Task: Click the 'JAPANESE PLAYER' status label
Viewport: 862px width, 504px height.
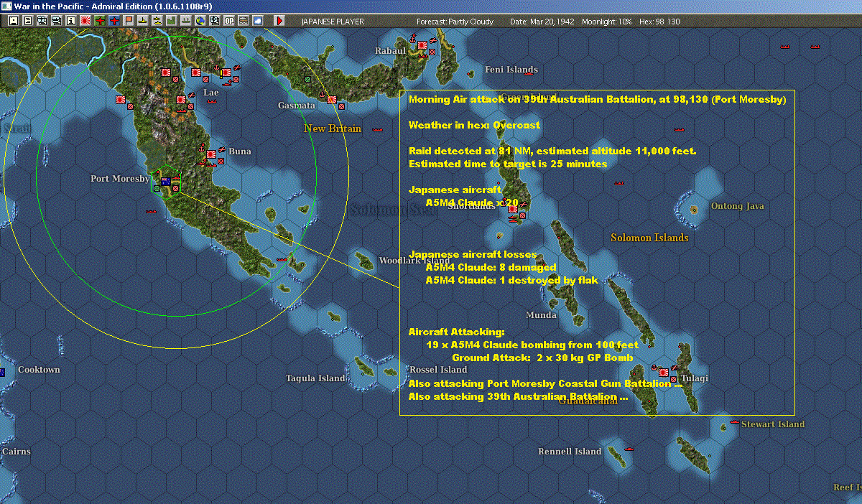Action: click(x=333, y=22)
